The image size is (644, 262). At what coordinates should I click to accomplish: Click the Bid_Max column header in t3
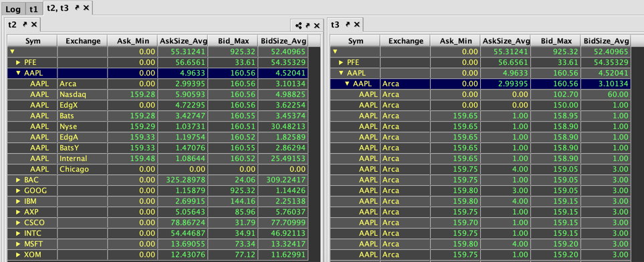coord(556,41)
